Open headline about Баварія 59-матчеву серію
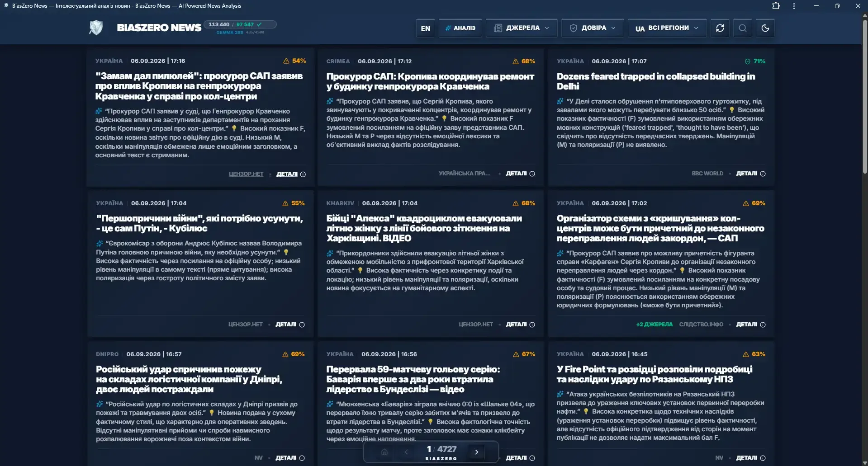The height and width of the screenshot is (466, 868). tap(413, 379)
